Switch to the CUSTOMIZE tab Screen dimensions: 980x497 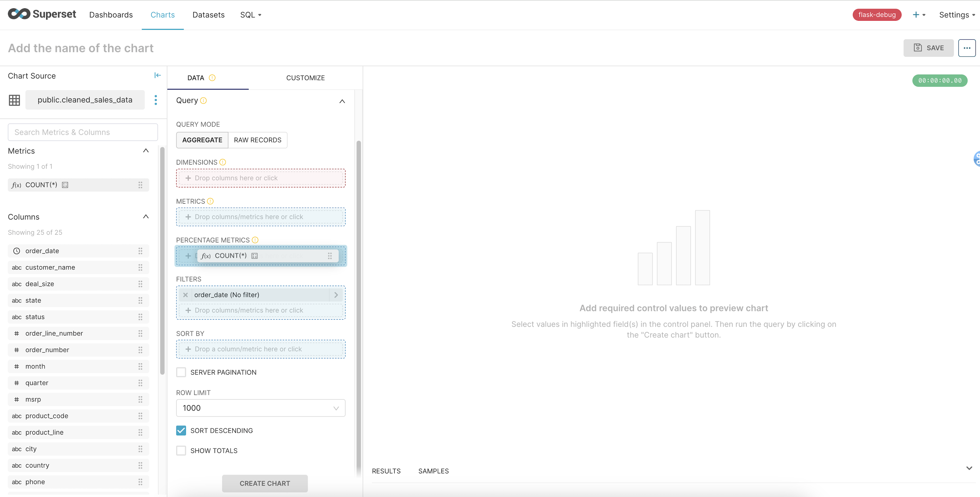coord(305,77)
